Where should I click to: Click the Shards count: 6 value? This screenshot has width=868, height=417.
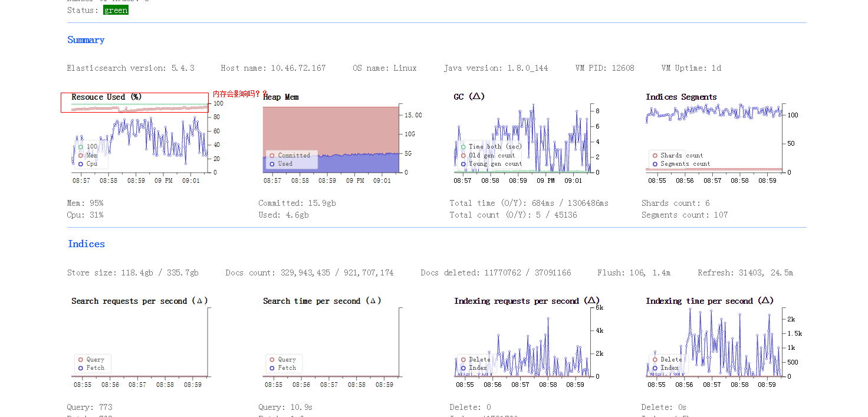[x=676, y=203]
